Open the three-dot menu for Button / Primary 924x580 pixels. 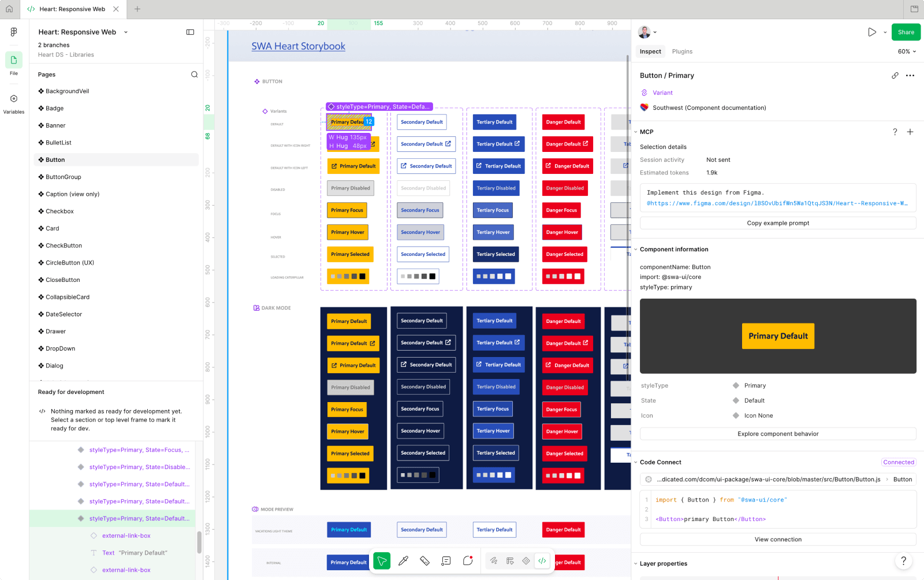point(910,76)
